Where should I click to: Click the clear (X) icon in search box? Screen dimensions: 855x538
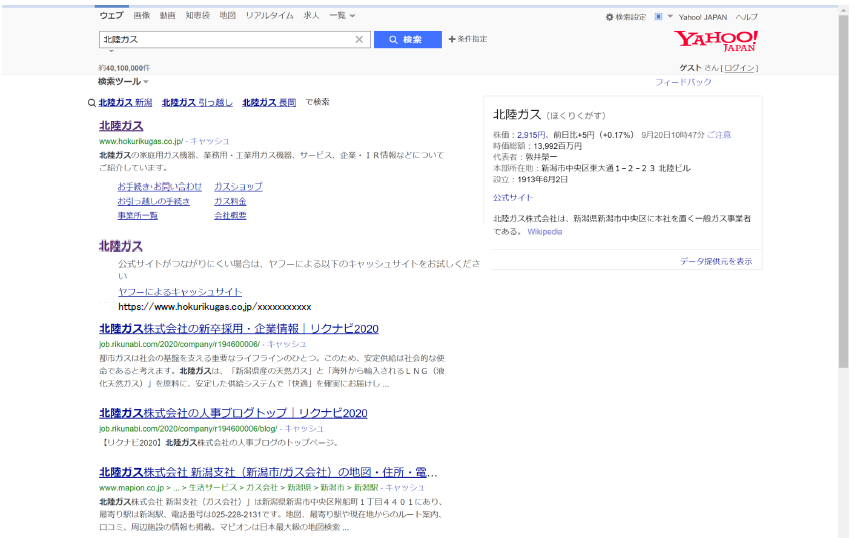tap(359, 40)
